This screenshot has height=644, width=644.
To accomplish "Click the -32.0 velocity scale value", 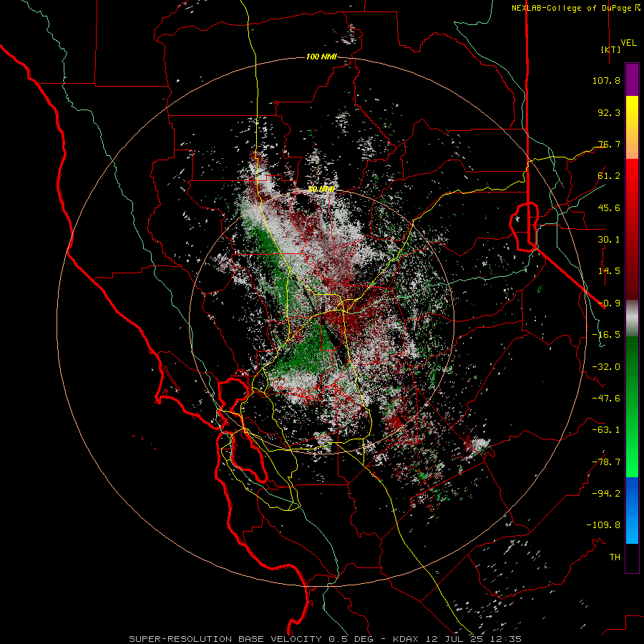I will [x=606, y=367].
